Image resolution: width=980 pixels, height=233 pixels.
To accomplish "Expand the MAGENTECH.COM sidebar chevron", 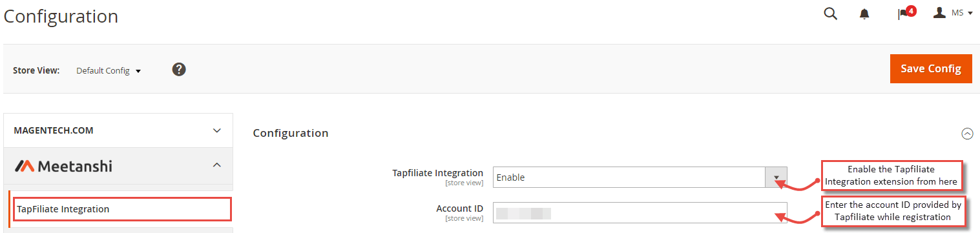I will 217,130.
